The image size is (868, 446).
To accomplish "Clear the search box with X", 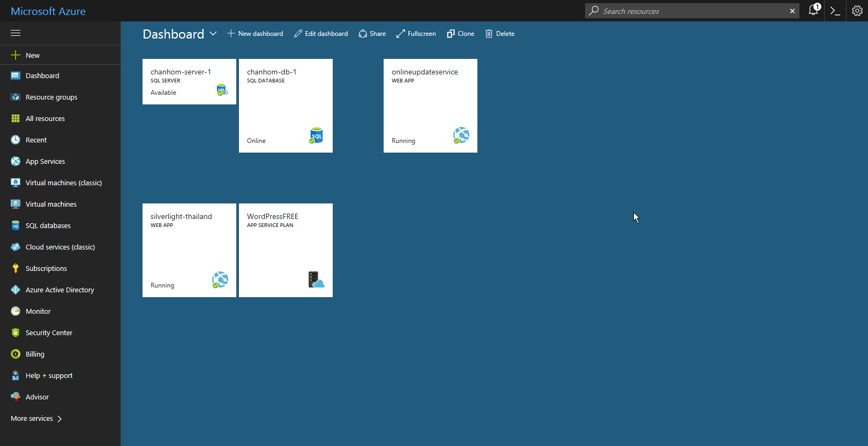I will [x=792, y=11].
